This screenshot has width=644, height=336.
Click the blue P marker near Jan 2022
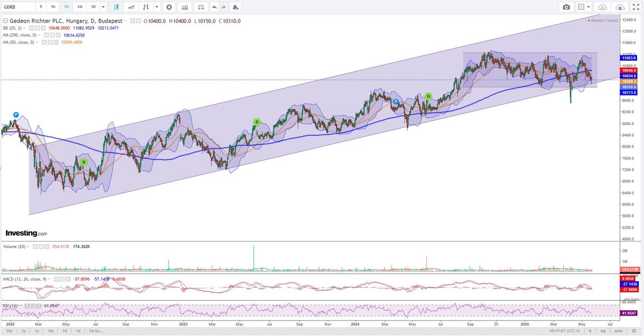(x=16, y=114)
